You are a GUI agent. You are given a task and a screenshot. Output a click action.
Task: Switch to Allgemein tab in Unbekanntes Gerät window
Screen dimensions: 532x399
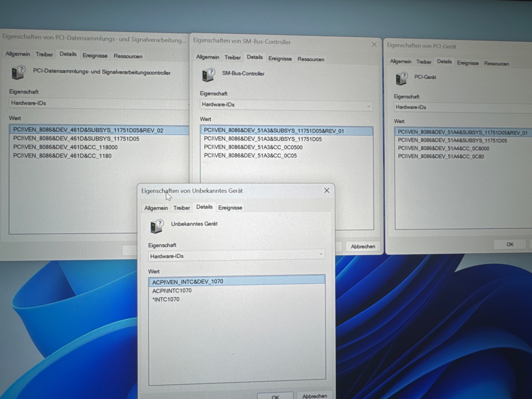[156, 208]
